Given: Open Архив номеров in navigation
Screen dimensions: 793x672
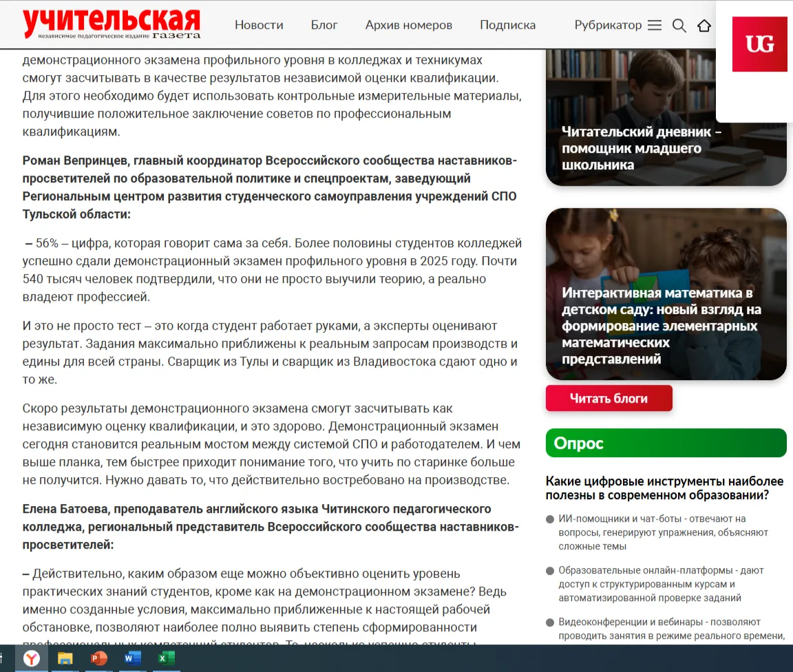Looking at the screenshot, I should coord(408,25).
